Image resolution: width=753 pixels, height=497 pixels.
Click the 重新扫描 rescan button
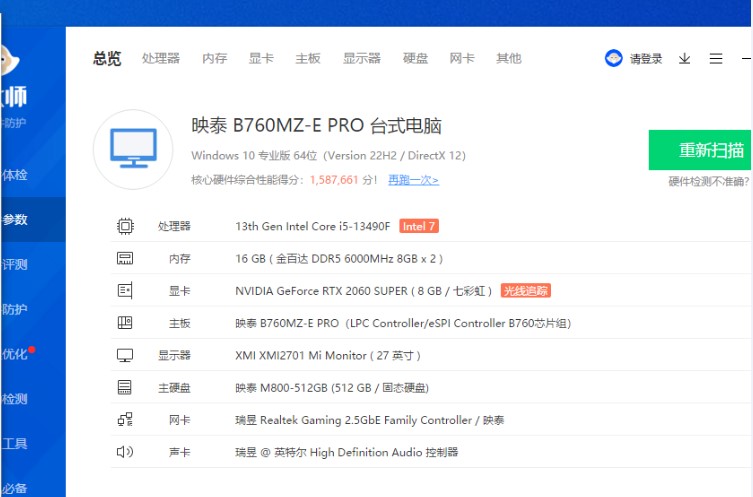click(700, 150)
